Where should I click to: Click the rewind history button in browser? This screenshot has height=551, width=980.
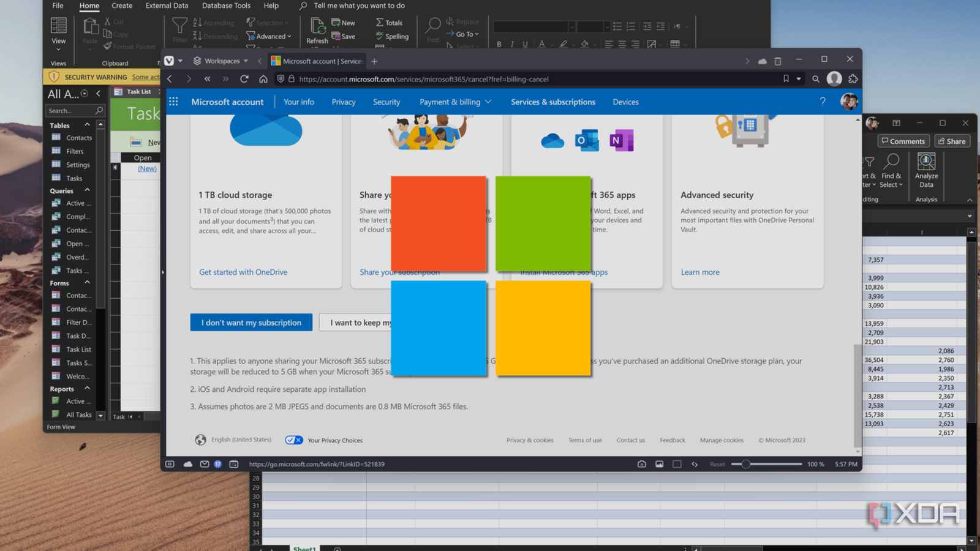pos(207,79)
